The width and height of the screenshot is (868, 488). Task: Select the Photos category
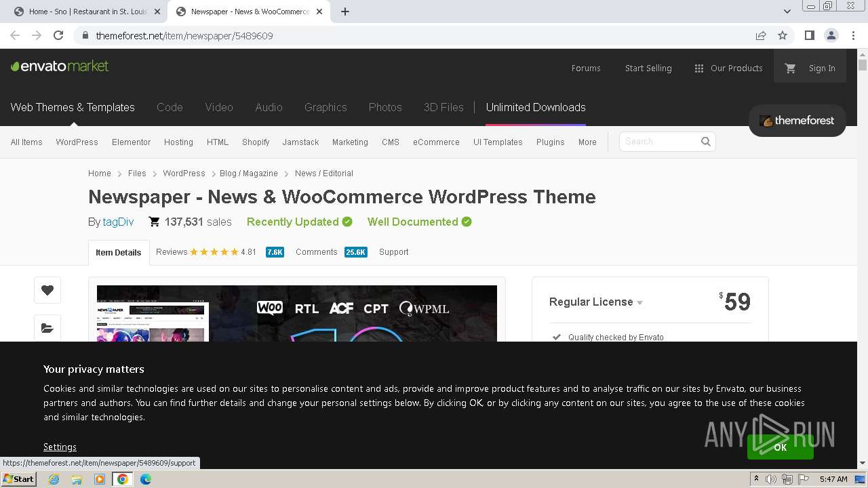point(385,107)
